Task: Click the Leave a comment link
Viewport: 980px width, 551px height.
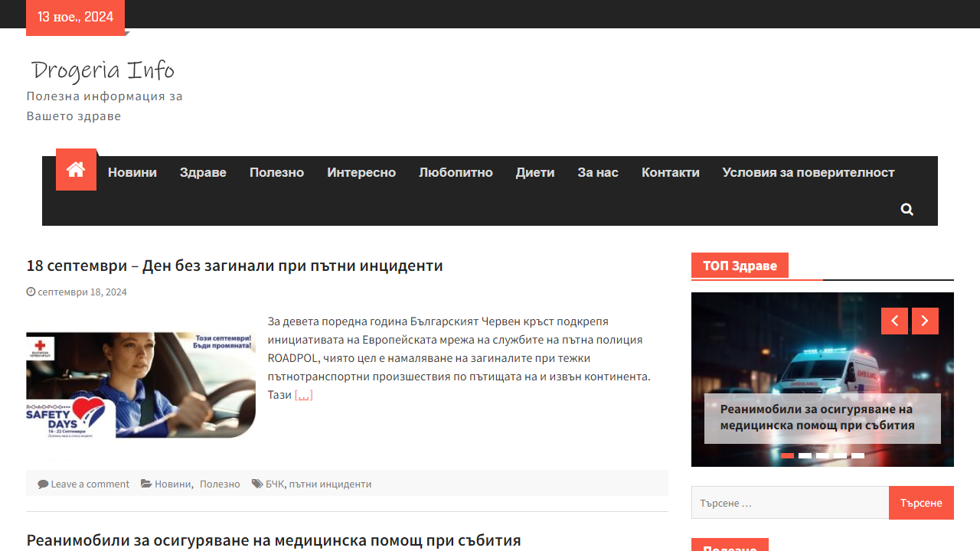Action: tap(90, 483)
